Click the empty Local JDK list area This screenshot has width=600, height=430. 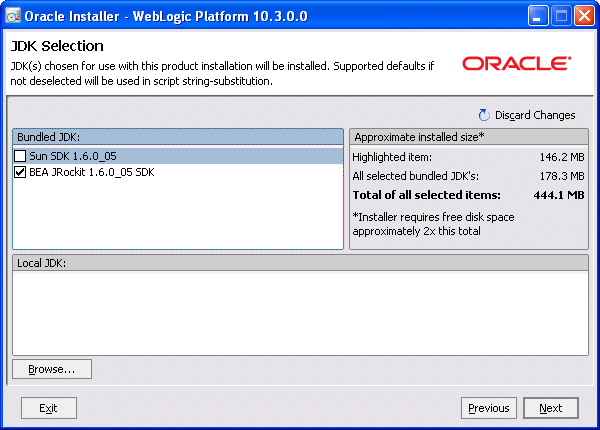click(300, 313)
